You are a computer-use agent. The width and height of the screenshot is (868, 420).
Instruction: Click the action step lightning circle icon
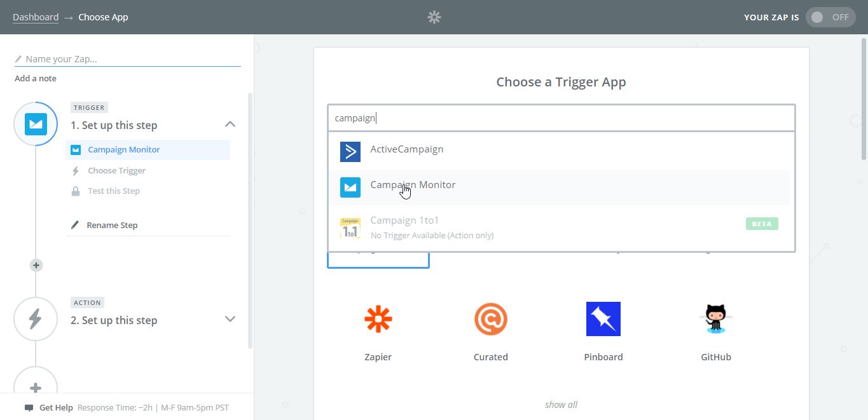(36, 319)
